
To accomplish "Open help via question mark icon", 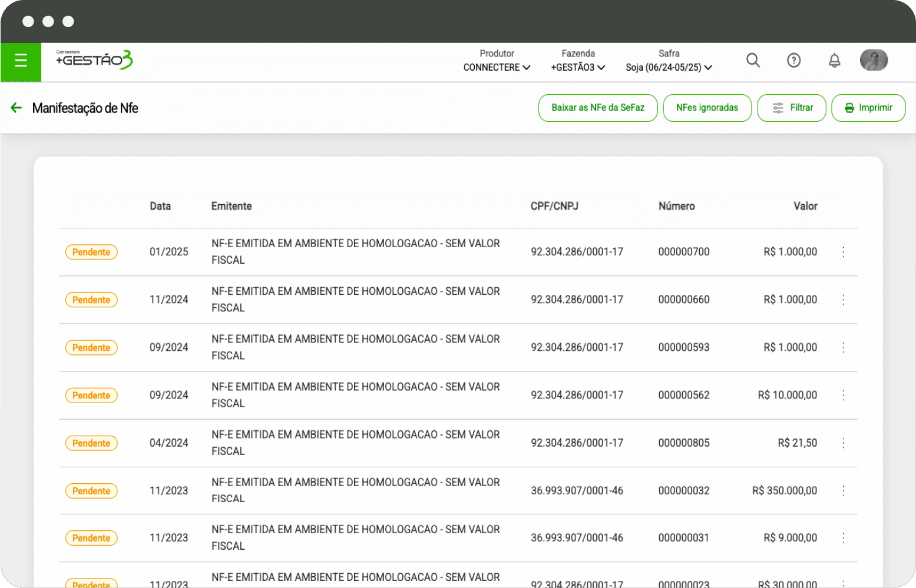I will [x=793, y=60].
